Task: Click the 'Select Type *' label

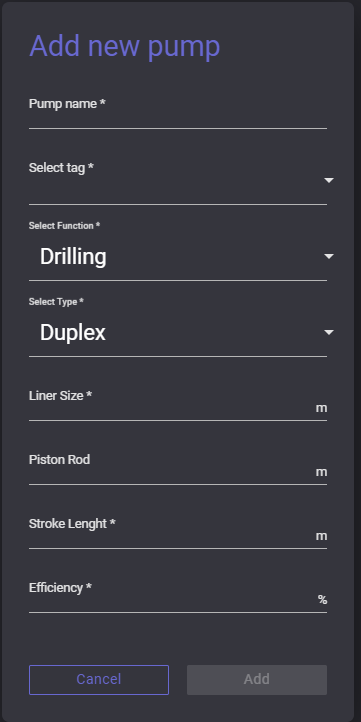Action: point(56,302)
